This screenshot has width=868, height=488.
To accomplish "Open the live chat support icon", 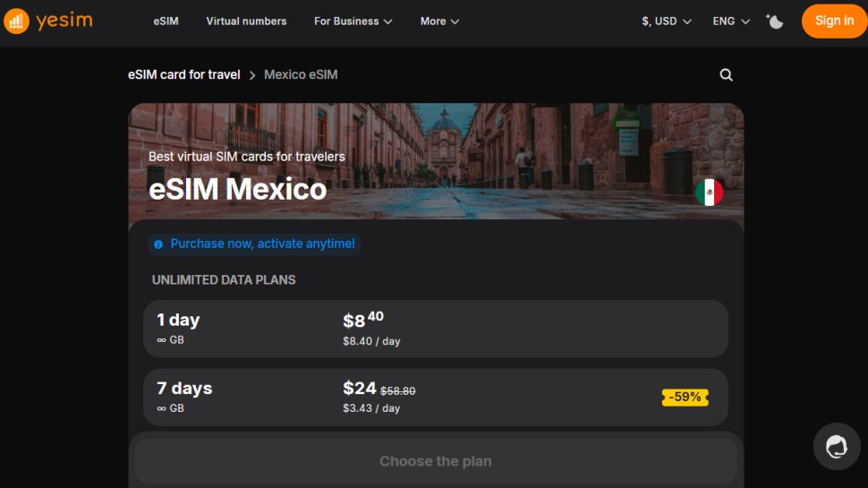I will click(837, 447).
